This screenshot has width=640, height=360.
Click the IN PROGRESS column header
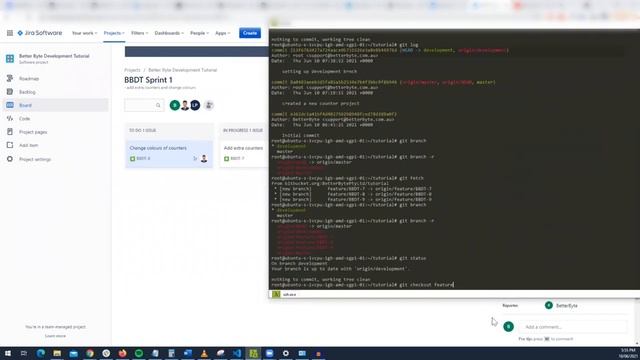pyautogui.click(x=243, y=130)
